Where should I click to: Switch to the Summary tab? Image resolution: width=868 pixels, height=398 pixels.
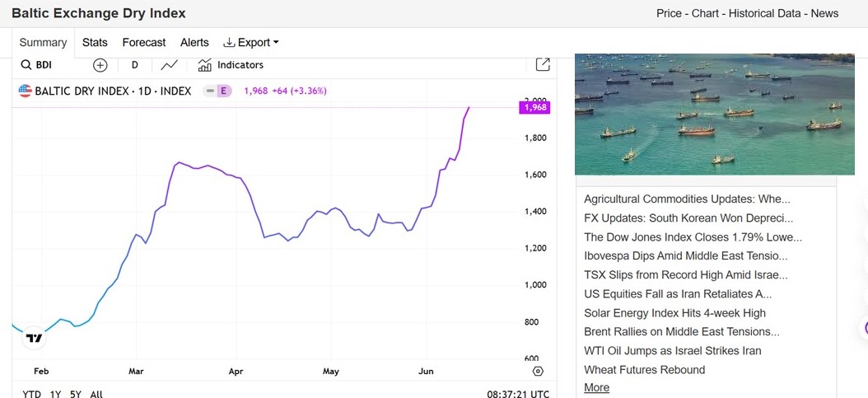coord(43,43)
